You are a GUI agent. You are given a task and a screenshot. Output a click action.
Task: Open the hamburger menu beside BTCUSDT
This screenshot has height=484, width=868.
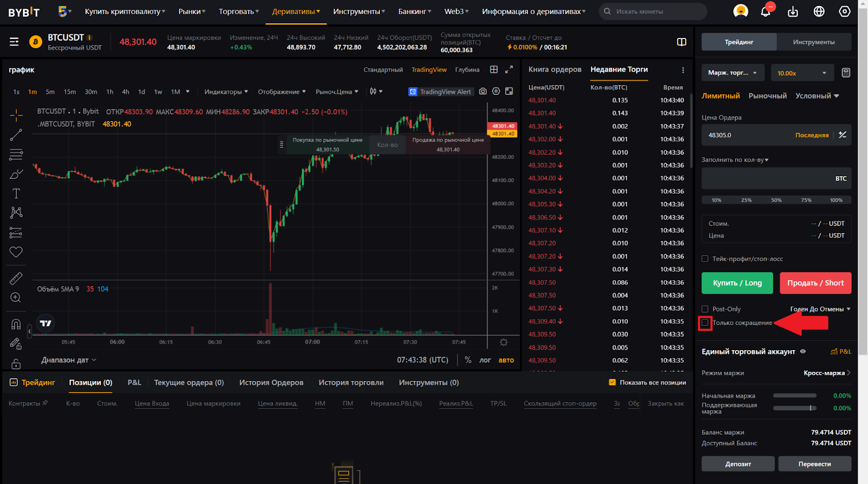14,42
